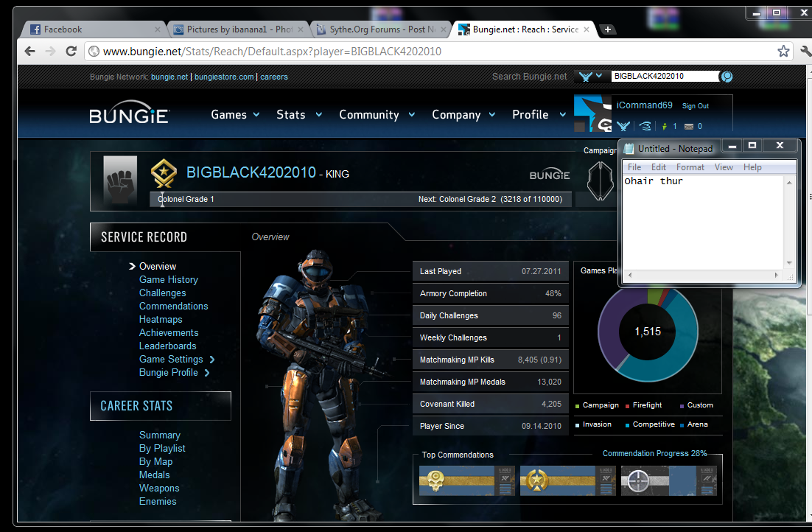Screen dimensions: 812x532
Task: Click the Bungie.net search input field
Action: pyautogui.click(x=665, y=76)
